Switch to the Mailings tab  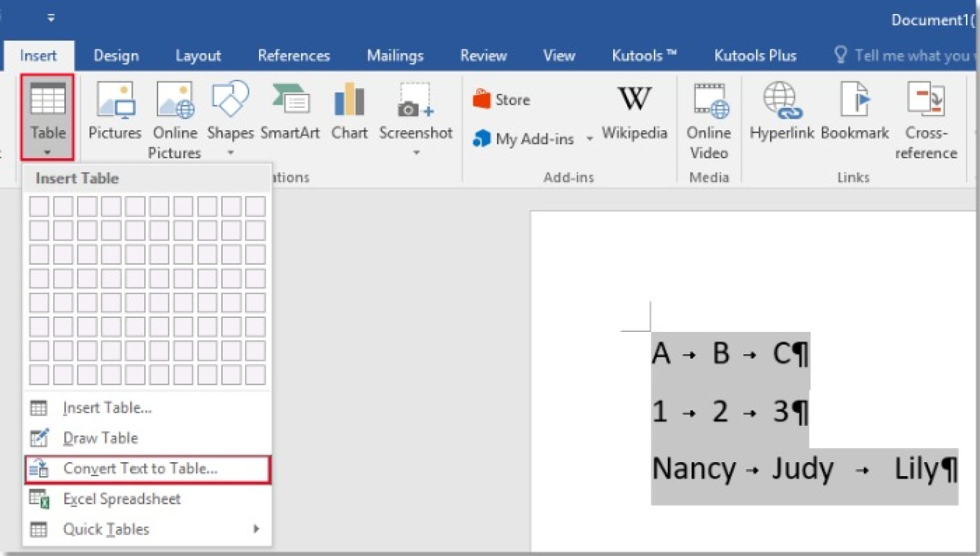pyautogui.click(x=395, y=56)
